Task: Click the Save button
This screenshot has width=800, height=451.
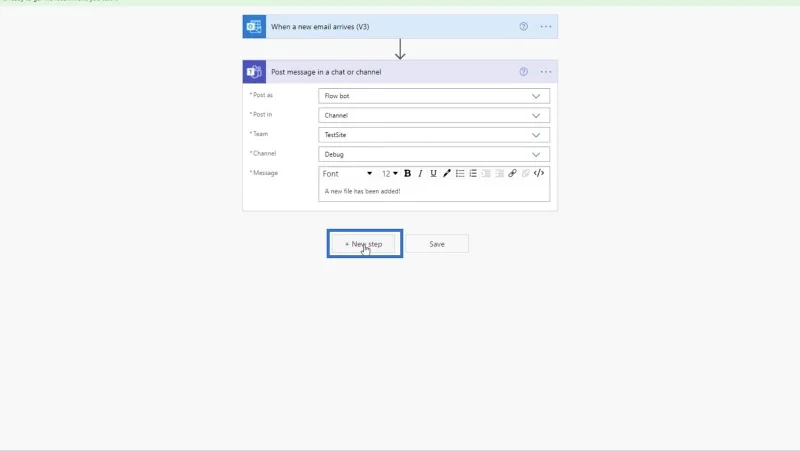Action: tap(437, 244)
